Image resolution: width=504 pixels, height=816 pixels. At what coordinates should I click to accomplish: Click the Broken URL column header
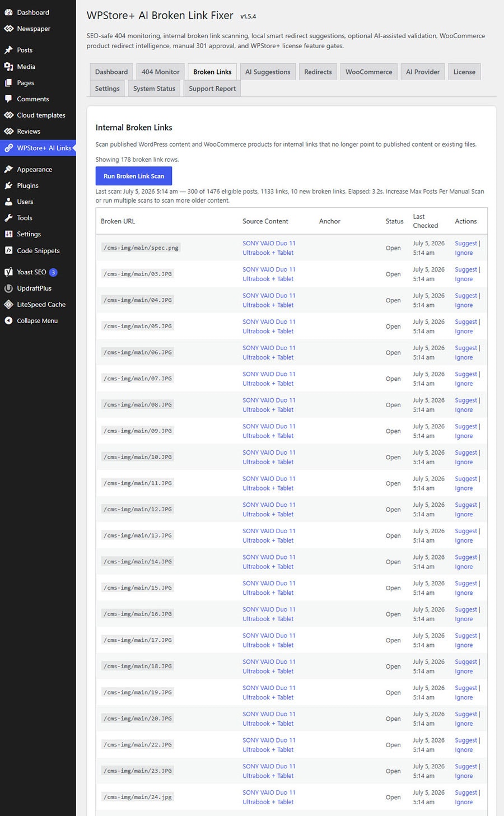(x=118, y=221)
